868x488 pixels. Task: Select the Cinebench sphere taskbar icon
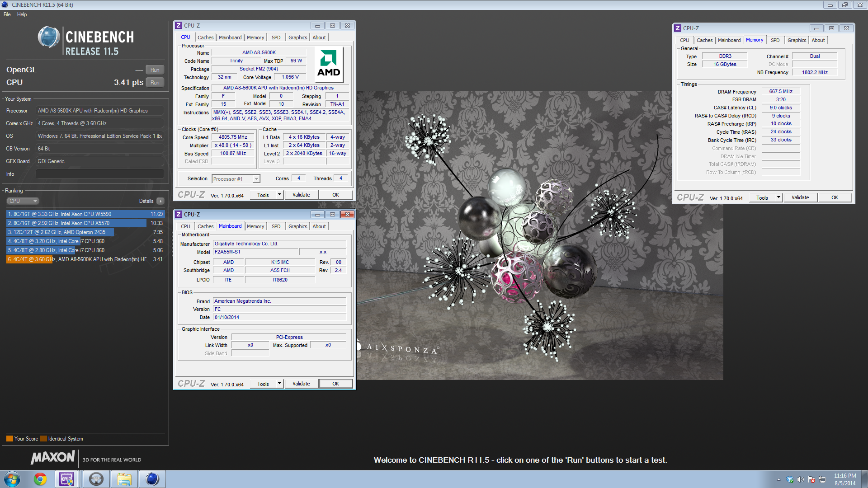152,479
